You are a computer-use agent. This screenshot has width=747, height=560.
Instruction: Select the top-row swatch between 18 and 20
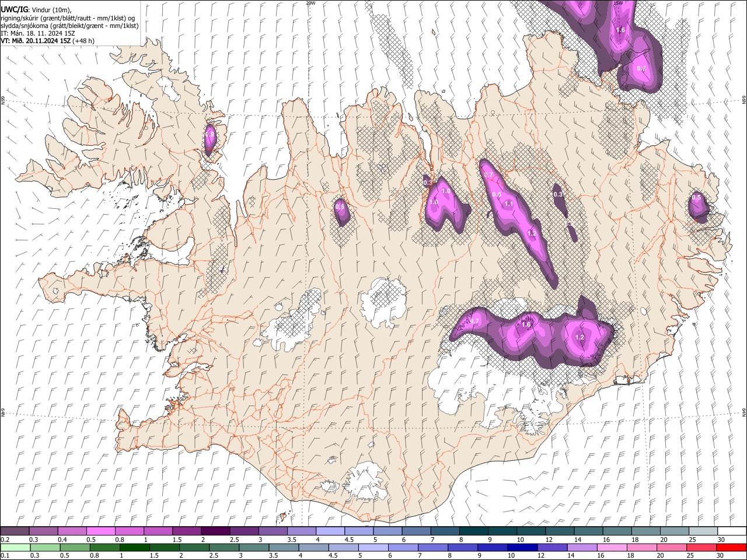(x=645, y=531)
